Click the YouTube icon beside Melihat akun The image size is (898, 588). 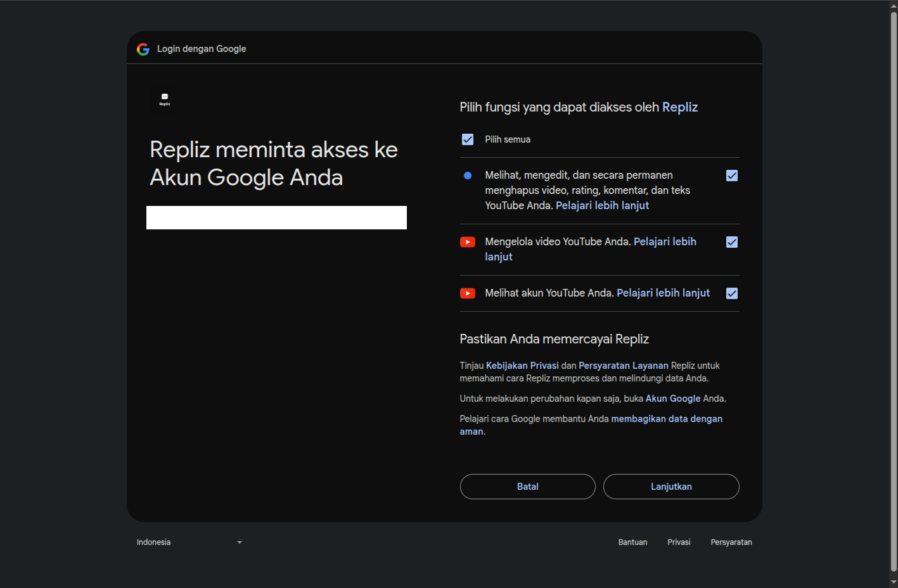point(468,293)
